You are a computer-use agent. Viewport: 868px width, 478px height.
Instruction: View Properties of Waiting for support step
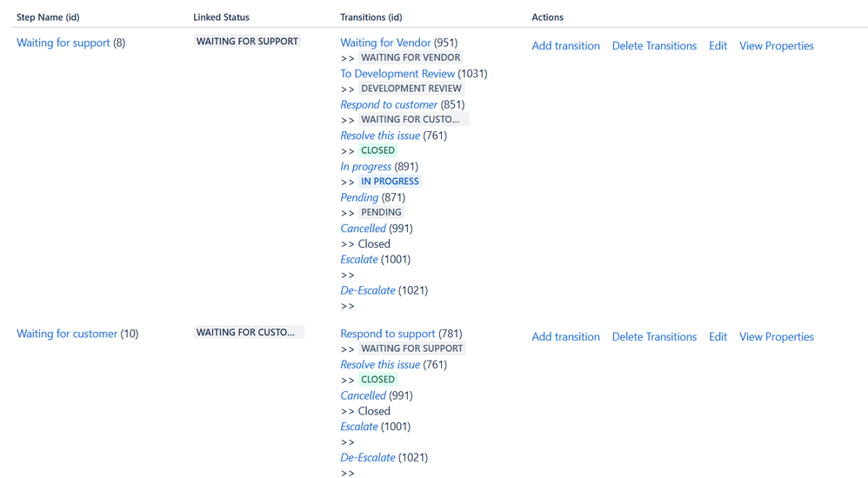click(777, 46)
